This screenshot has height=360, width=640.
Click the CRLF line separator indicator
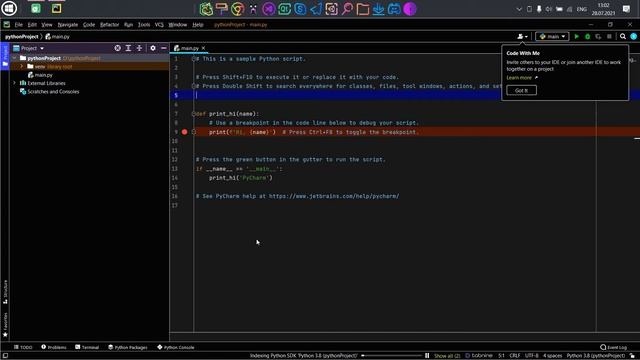point(514,356)
